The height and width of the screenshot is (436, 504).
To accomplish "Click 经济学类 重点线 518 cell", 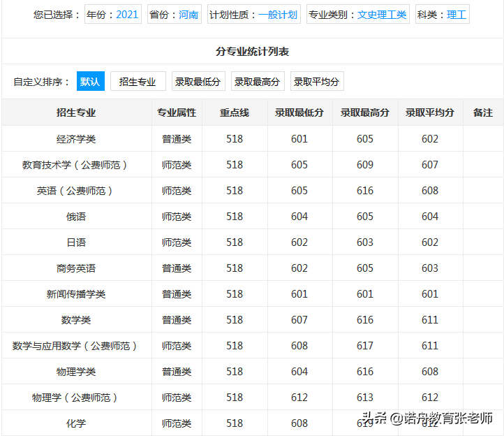I will click(235, 139).
